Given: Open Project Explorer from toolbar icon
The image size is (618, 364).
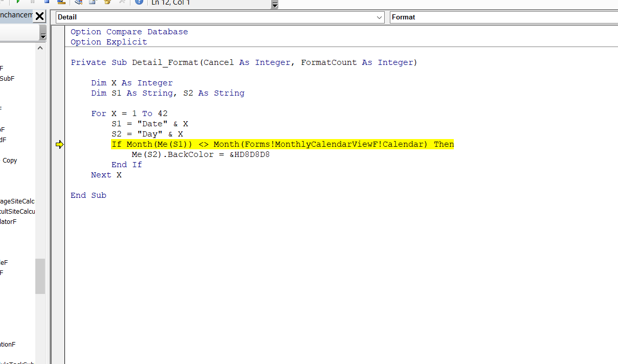Looking at the screenshot, I should (x=79, y=2).
